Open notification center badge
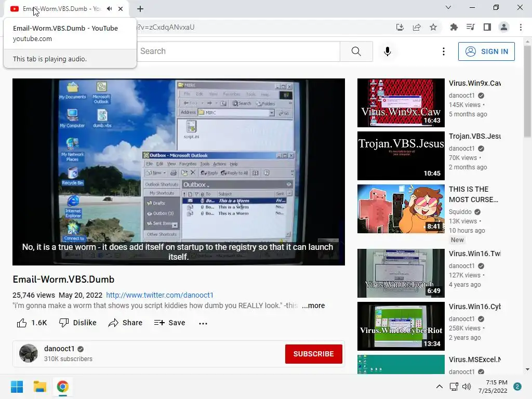Viewport: 532px width, 399px height. (517, 387)
